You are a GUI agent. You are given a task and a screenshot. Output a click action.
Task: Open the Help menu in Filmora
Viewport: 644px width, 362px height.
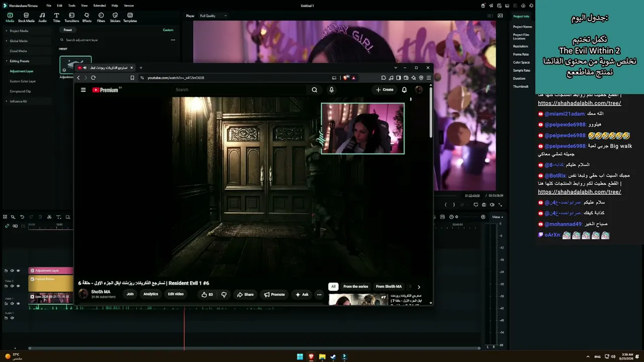point(115,6)
